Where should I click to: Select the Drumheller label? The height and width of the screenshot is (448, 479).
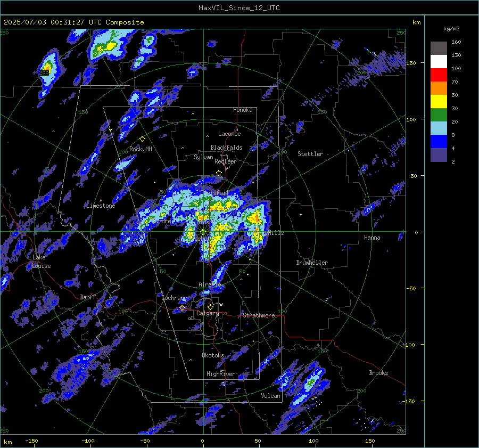pyautogui.click(x=312, y=263)
